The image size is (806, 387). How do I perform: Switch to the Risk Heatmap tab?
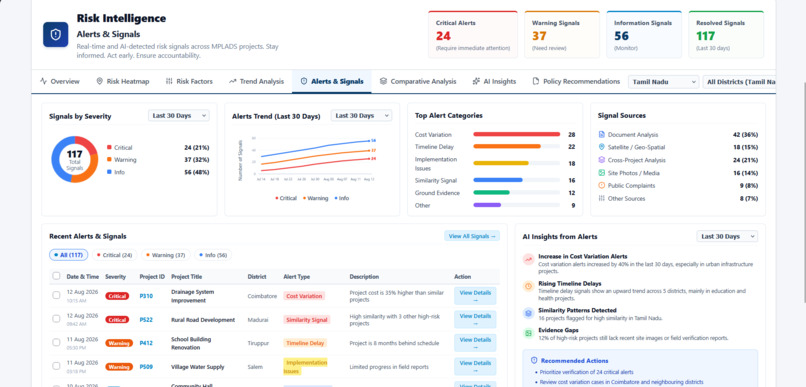pos(123,81)
